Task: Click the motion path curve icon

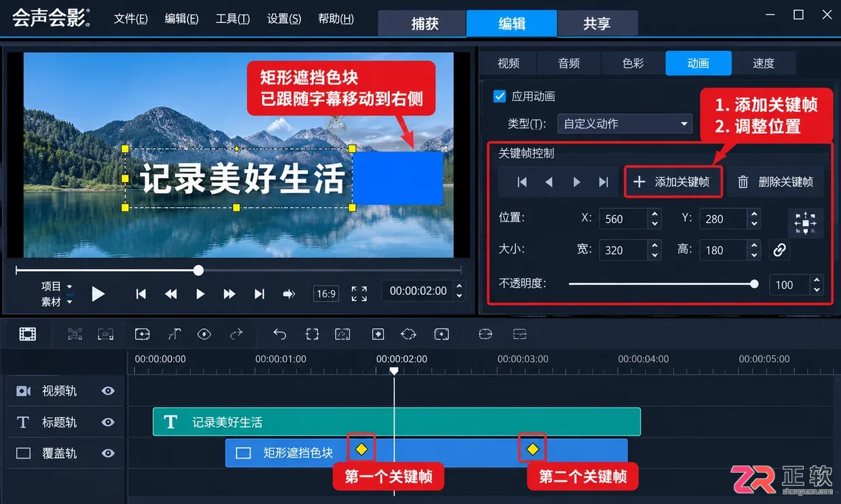Action: pyautogui.click(x=174, y=334)
